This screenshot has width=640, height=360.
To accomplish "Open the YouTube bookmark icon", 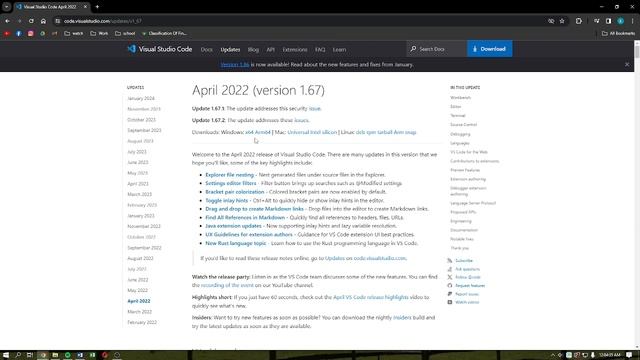I will [7, 33].
